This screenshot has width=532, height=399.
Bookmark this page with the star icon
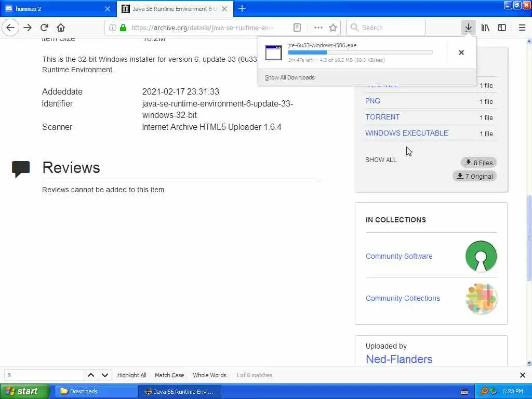point(333,28)
